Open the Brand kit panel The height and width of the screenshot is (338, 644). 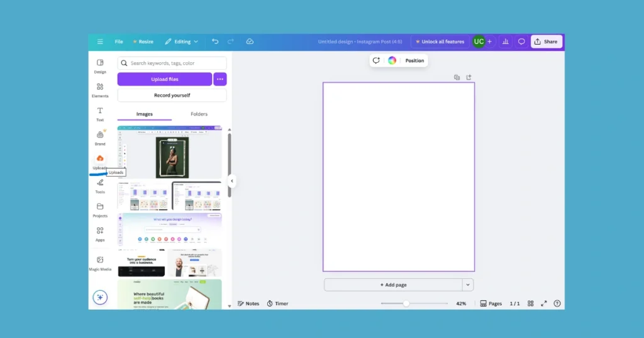click(x=100, y=138)
